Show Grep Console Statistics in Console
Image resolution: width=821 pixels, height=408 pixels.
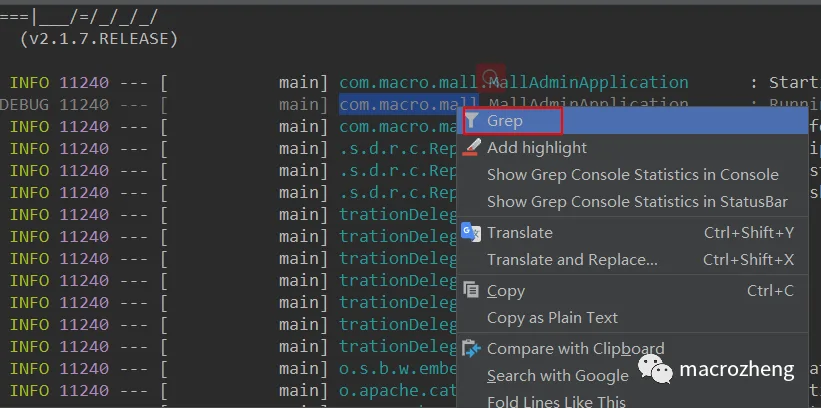pos(633,175)
